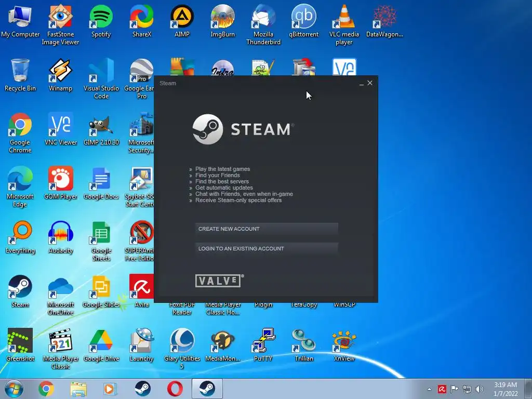This screenshot has height=399, width=532.
Task: Select Google Docs desktop icon
Action: pyautogui.click(x=101, y=183)
